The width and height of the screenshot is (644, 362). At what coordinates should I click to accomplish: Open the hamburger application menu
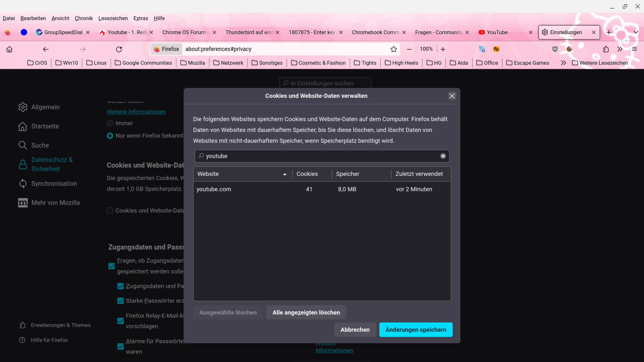point(634,49)
